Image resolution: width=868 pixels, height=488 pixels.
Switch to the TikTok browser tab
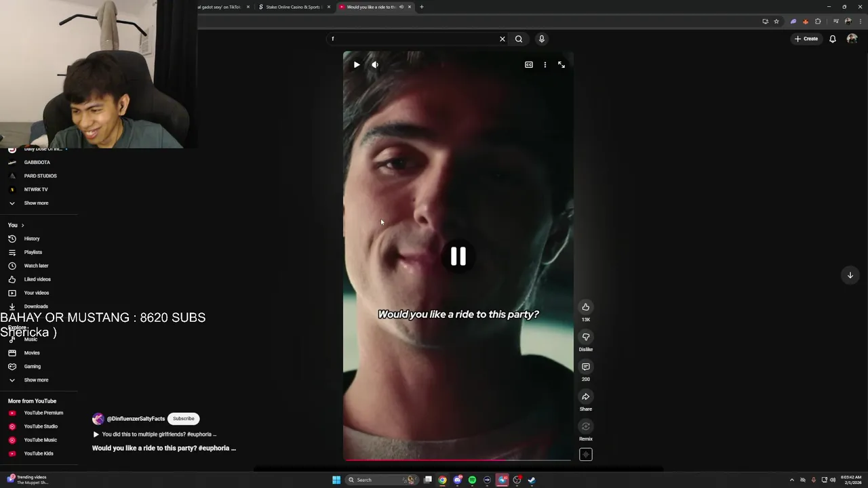218,7
